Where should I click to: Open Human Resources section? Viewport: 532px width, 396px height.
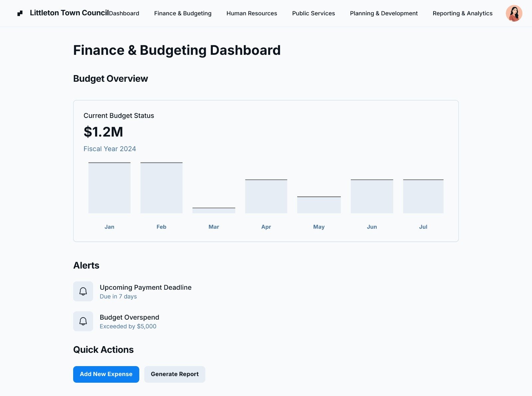coord(252,13)
